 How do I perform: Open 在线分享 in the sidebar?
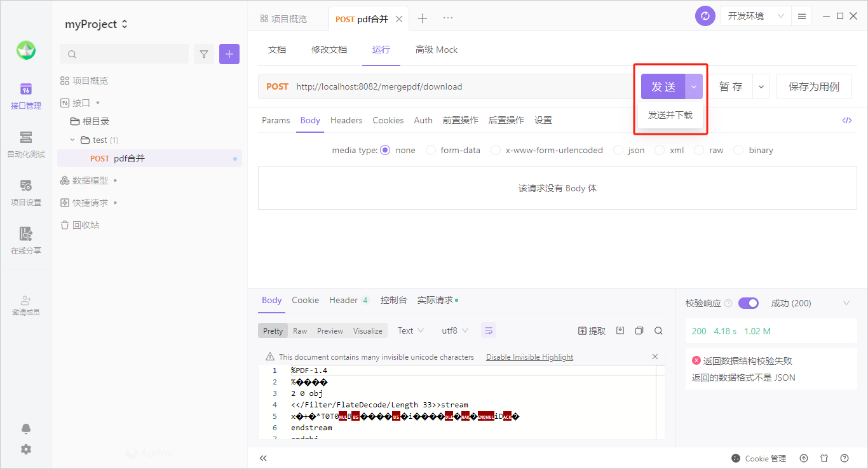[x=26, y=241]
